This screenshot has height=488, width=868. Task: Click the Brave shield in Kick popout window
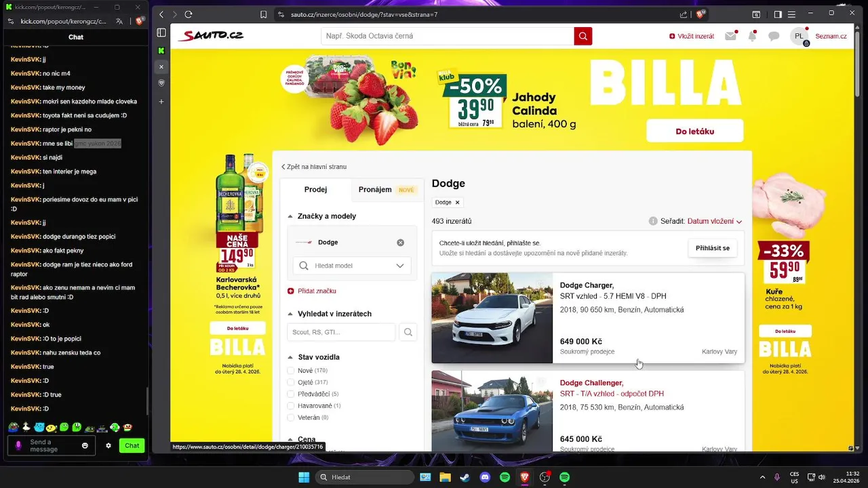coord(139,21)
